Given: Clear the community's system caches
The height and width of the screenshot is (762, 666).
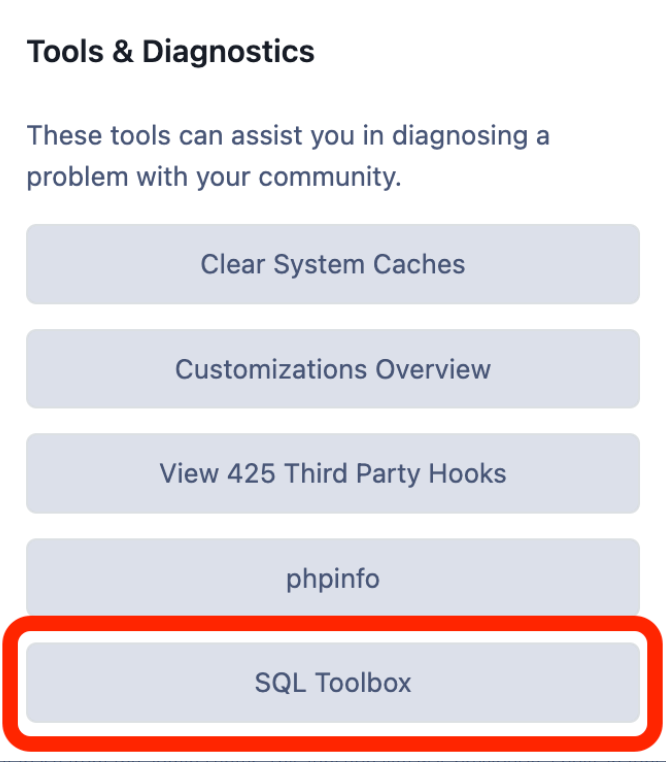Looking at the screenshot, I should click(x=333, y=264).
